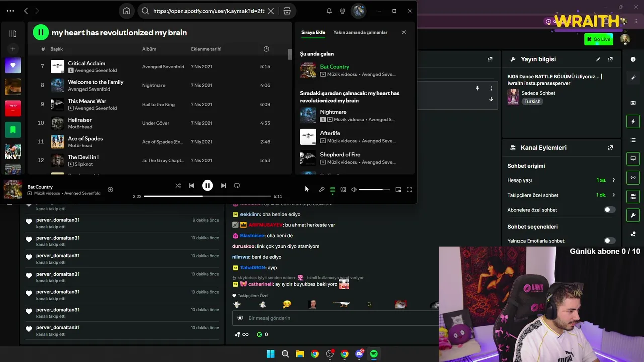Toggle Your Library sidebar icon

pyautogui.click(x=13, y=33)
